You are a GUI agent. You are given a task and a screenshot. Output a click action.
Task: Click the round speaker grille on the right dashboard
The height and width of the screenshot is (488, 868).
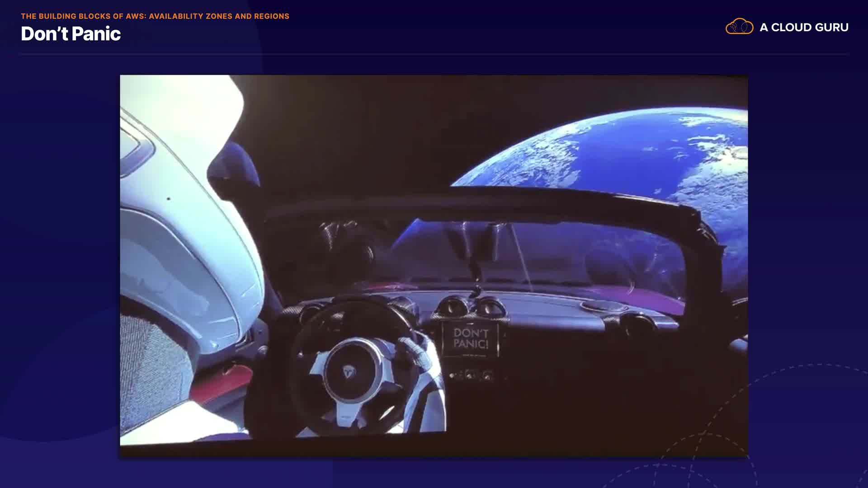pos(604,306)
